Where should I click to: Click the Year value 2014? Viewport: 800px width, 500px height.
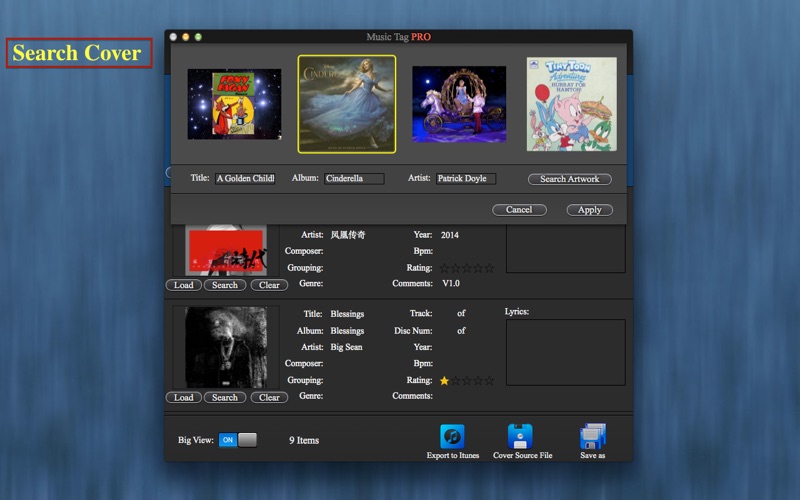(x=449, y=235)
